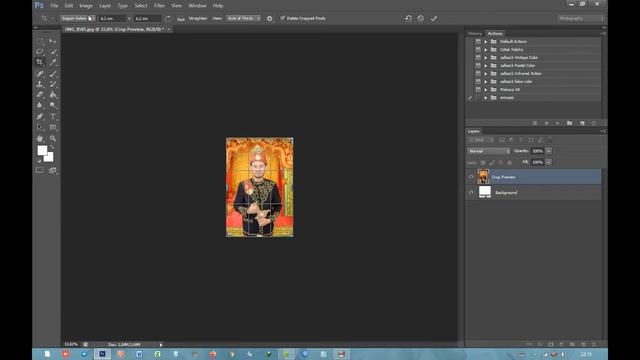Toggle Delete Cropped Pixels checkbox
640x360 pixels.
click(x=282, y=18)
